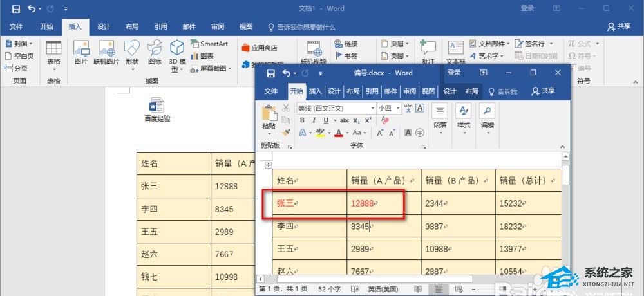Toggle Bold formatting button

pos(302,120)
